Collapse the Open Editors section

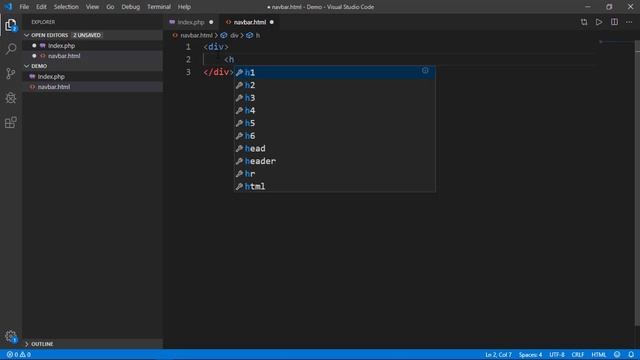click(92, 35)
